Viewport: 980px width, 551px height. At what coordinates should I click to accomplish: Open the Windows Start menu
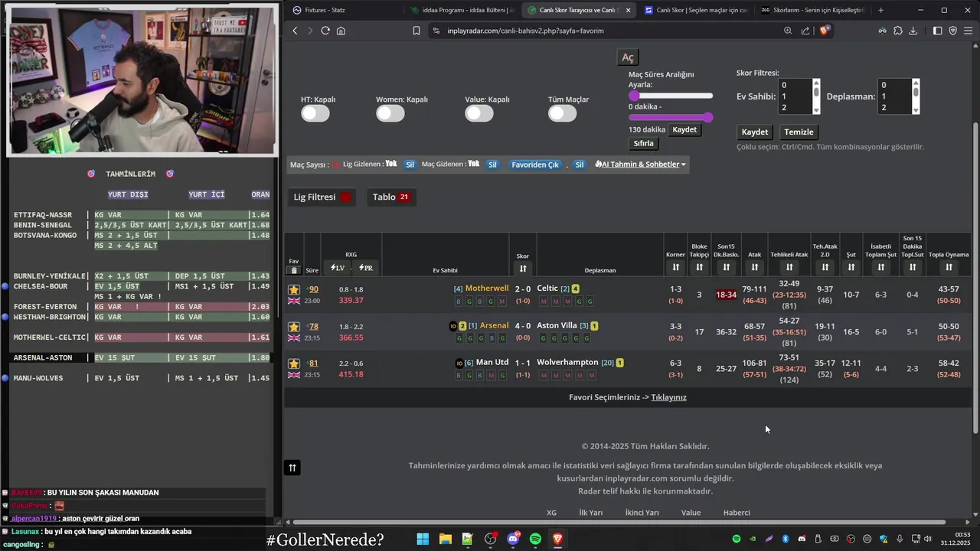(423, 539)
